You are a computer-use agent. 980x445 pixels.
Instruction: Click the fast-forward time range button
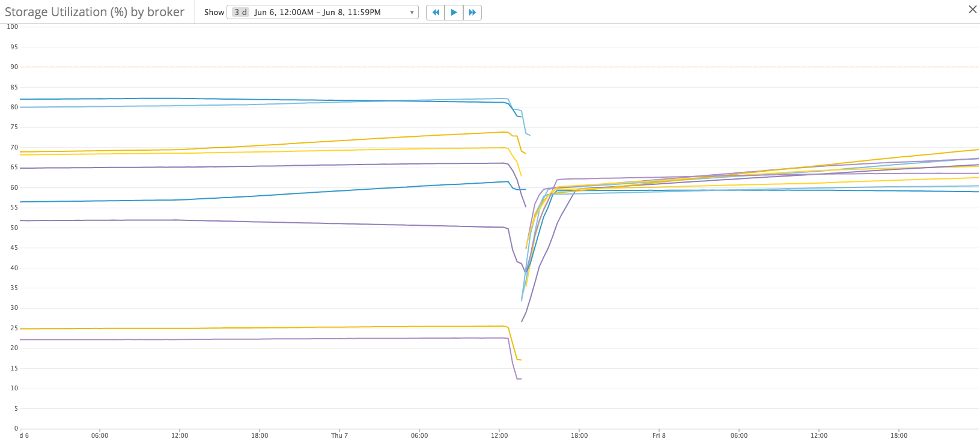click(x=472, y=13)
